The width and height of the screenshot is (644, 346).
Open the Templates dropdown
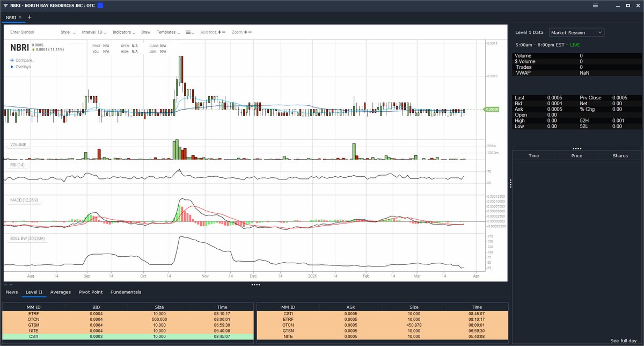169,32
